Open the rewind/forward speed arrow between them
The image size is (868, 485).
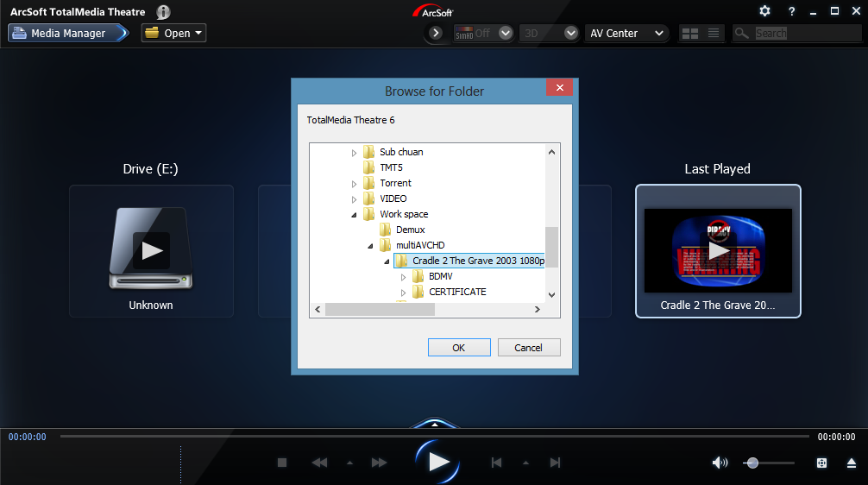coord(349,463)
